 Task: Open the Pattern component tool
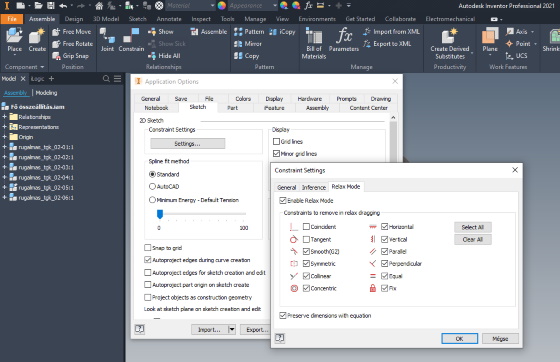tap(249, 32)
